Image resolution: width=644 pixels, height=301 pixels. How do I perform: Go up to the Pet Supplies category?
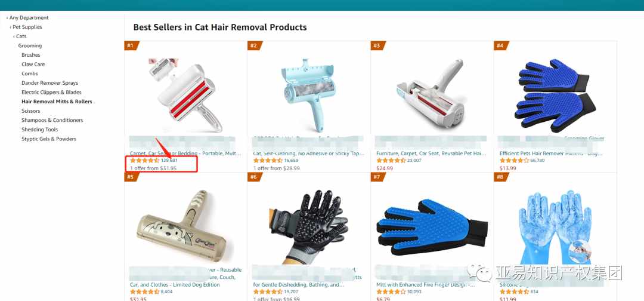point(27,27)
